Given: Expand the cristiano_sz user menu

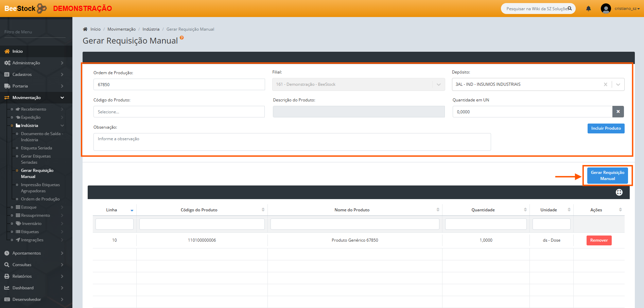Looking at the screenshot, I should 627,9.
